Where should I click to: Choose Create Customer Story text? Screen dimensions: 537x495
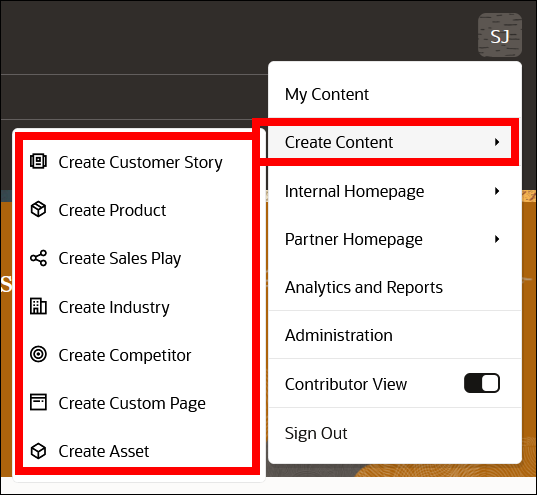coord(140,162)
